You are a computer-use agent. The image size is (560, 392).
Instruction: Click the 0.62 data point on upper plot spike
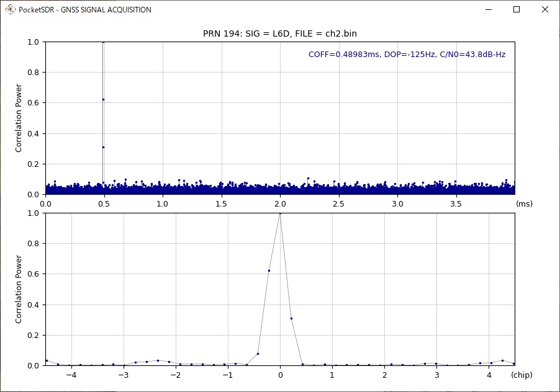pos(103,99)
